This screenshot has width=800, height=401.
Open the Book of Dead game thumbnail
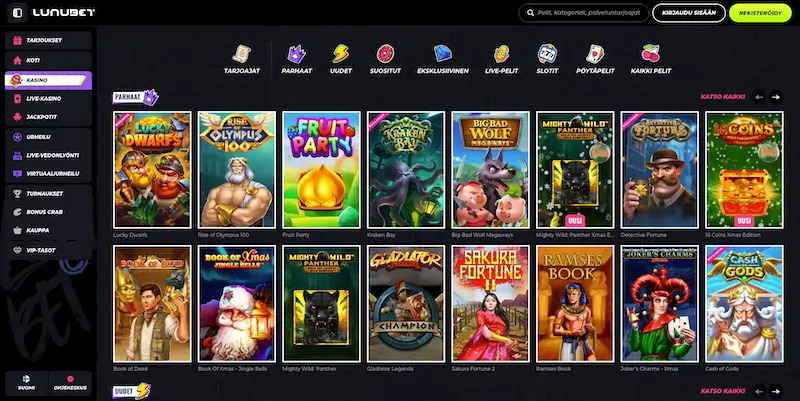tap(152, 304)
